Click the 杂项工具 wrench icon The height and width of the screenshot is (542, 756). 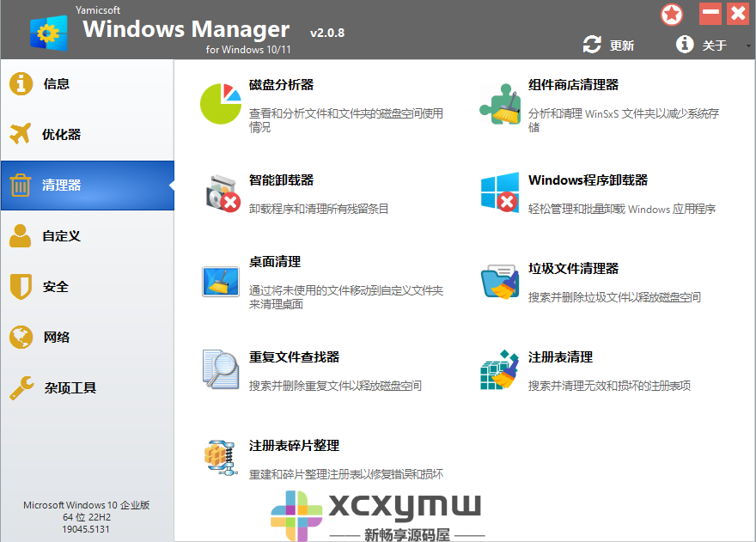pyautogui.click(x=21, y=388)
